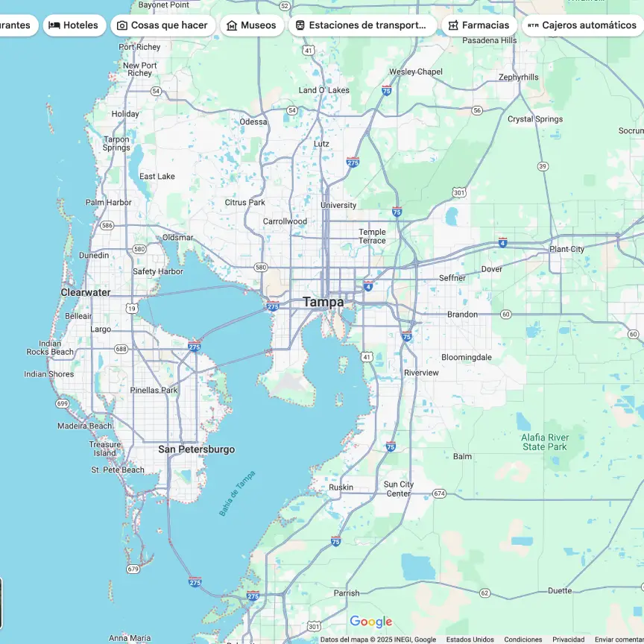Click the Oldsmar place label
The width and height of the screenshot is (644, 644).
178,237
